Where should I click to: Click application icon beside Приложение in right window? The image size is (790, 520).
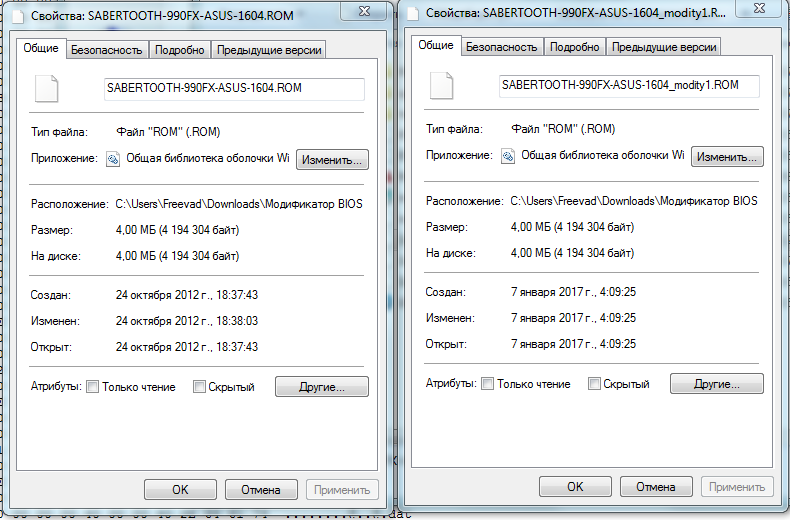pos(508,156)
